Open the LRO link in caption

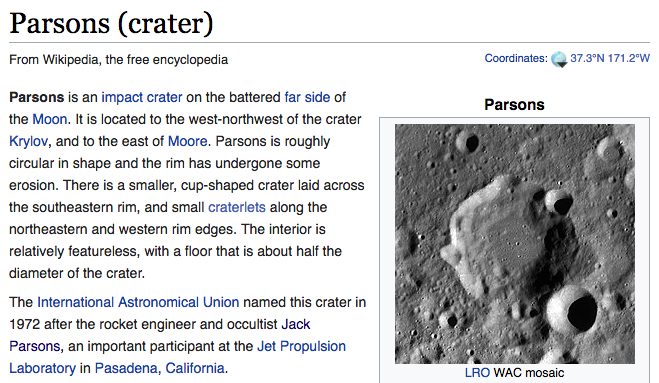477,373
